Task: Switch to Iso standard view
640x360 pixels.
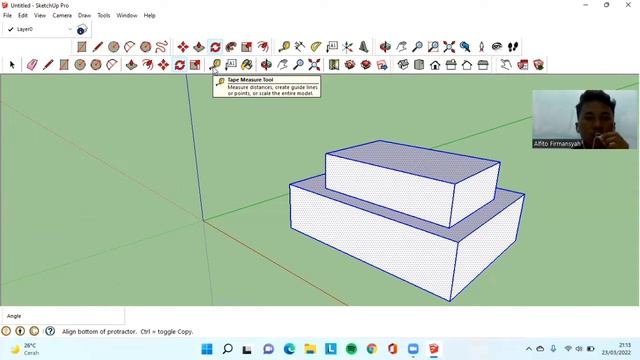Action: [403, 65]
